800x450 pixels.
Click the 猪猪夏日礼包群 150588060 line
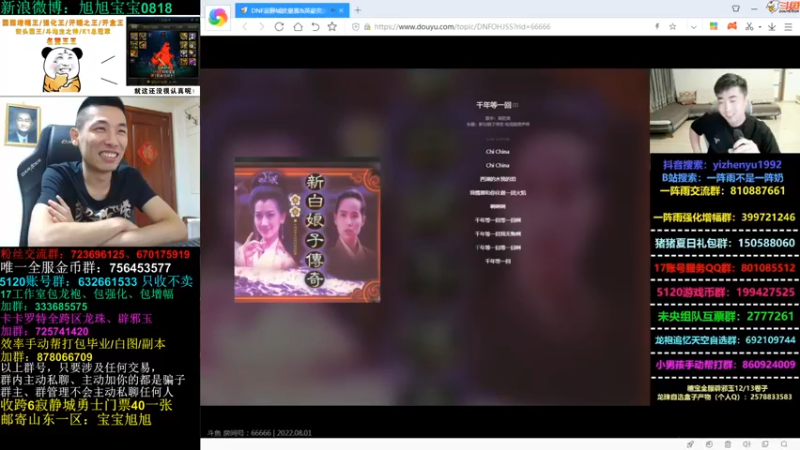(725, 243)
